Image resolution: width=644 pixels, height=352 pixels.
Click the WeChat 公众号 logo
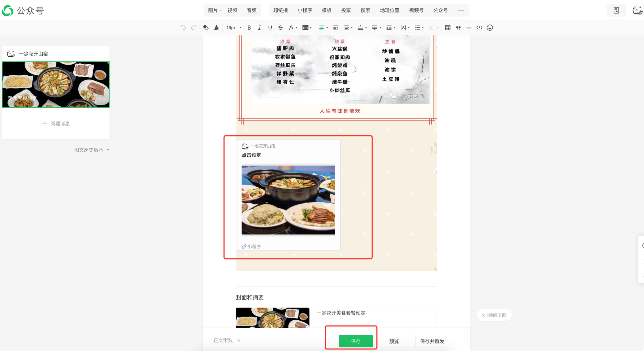pos(23,10)
